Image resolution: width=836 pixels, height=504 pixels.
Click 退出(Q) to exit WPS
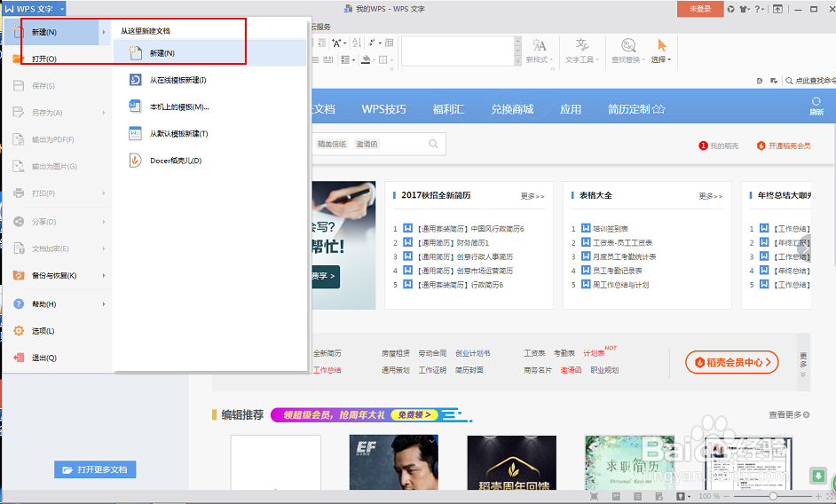click(x=57, y=358)
